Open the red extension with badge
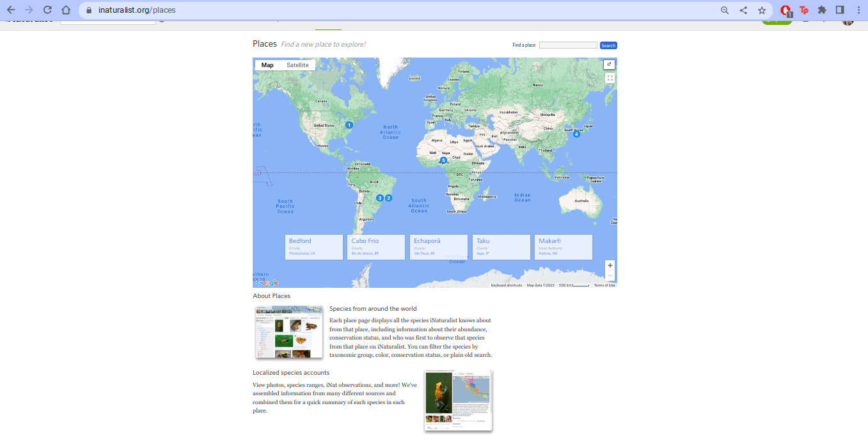Viewport: 868px width, 440px height. [786, 10]
